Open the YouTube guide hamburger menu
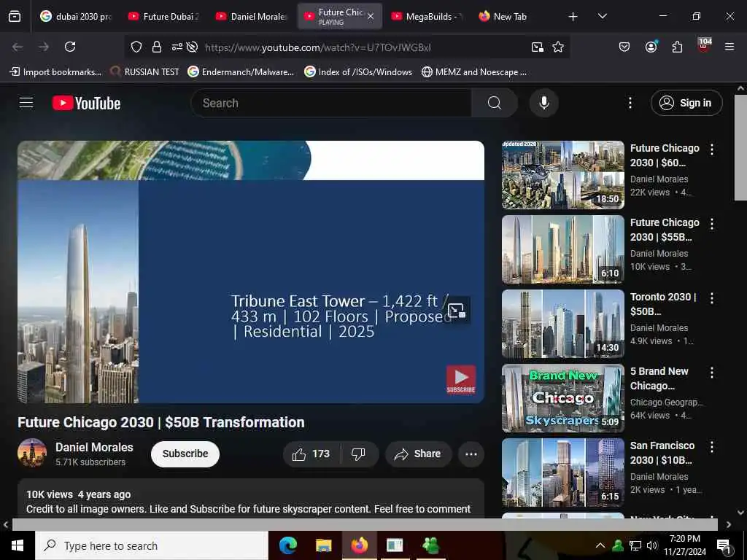Viewport: 747px width, 560px height. [26, 103]
